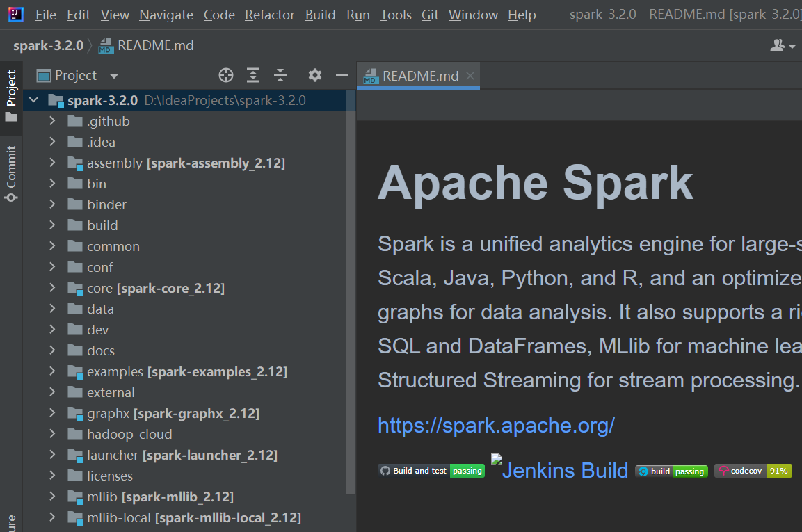Expand the conf folder
The image size is (802, 532).
52,268
